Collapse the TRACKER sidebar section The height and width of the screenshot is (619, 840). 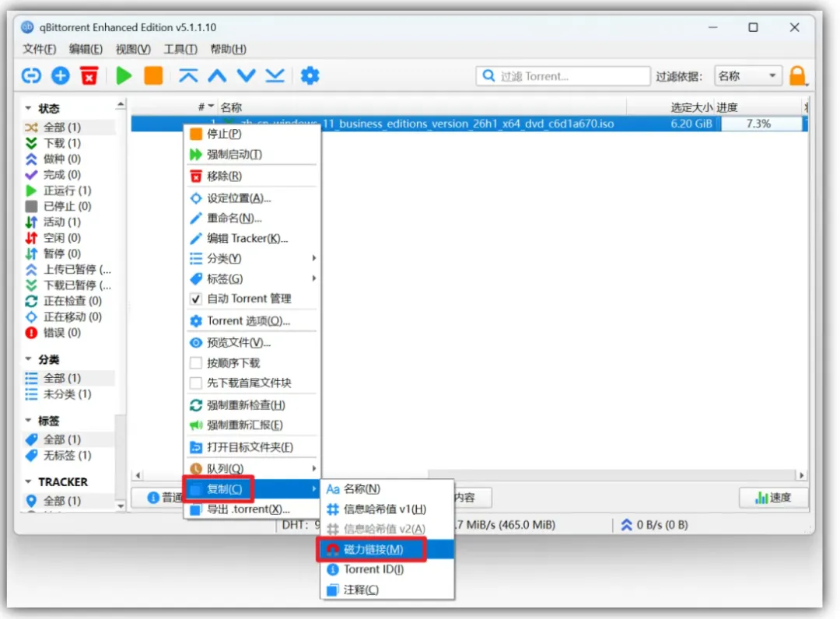28,482
